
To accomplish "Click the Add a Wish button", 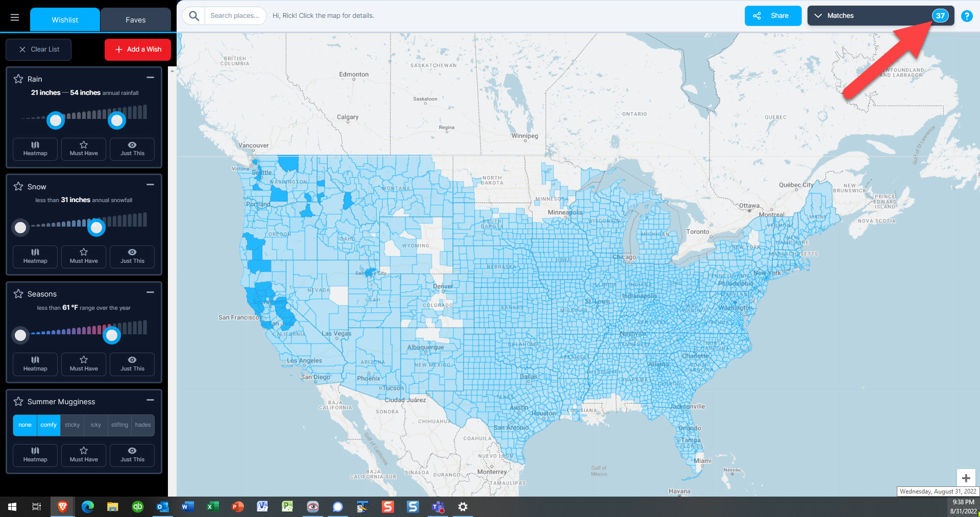I will 138,50.
